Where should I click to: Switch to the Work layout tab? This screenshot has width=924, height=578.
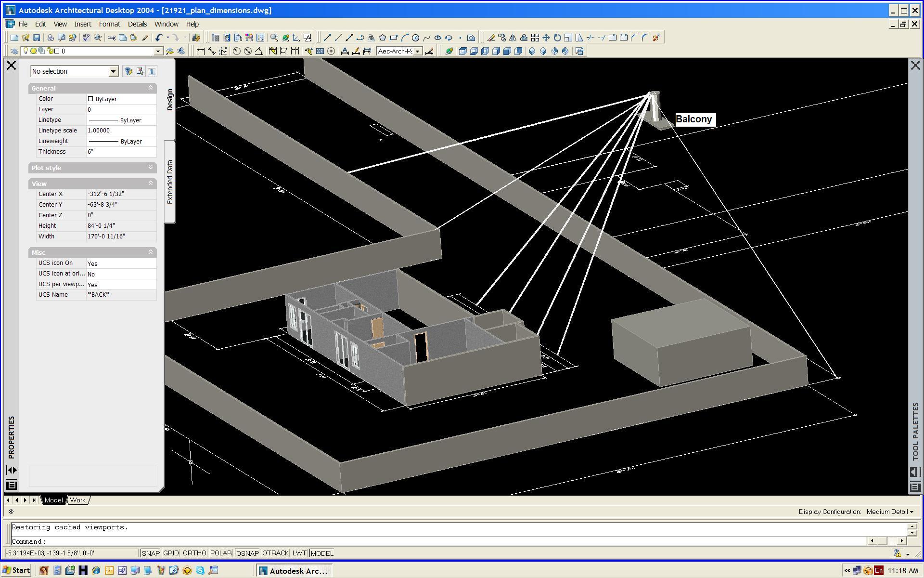[77, 500]
